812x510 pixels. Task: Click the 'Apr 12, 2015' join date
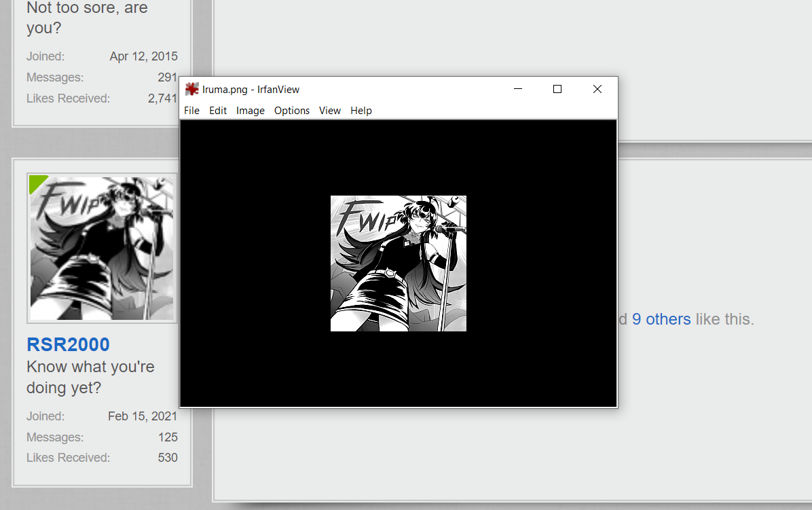[143, 56]
